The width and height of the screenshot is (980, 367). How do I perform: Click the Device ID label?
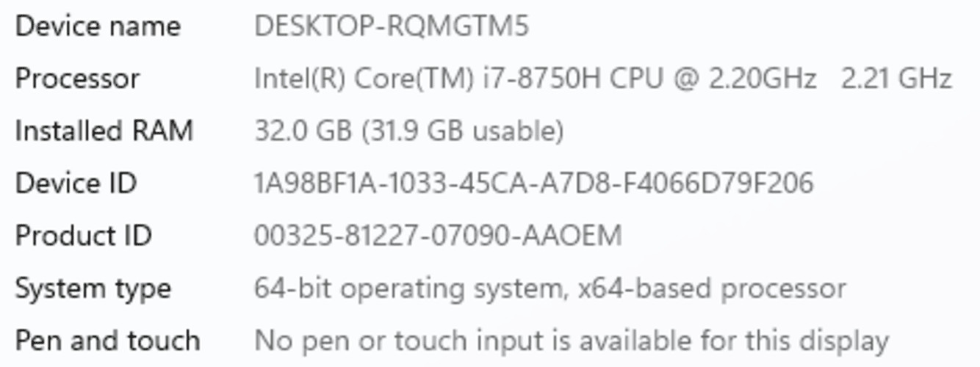coord(76,183)
